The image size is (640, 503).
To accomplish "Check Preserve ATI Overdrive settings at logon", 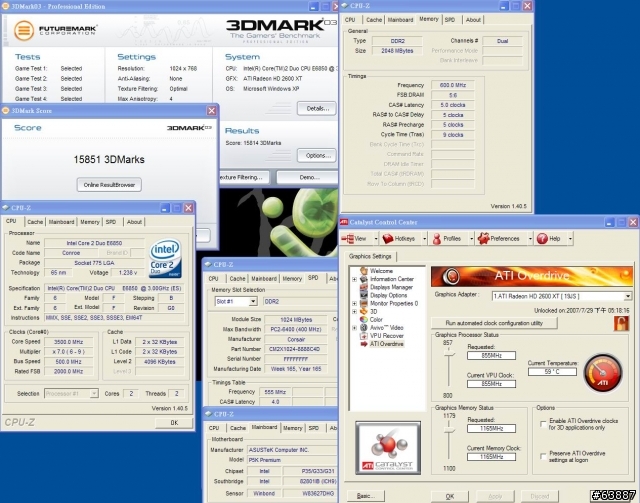I will [543, 456].
